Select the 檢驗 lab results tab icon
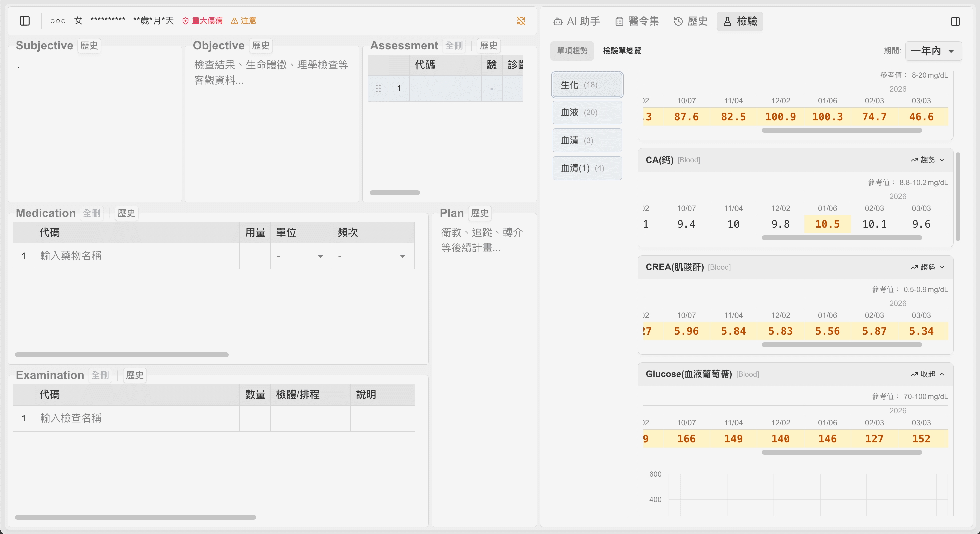The height and width of the screenshot is (534, 980). (x=739, y=21)
